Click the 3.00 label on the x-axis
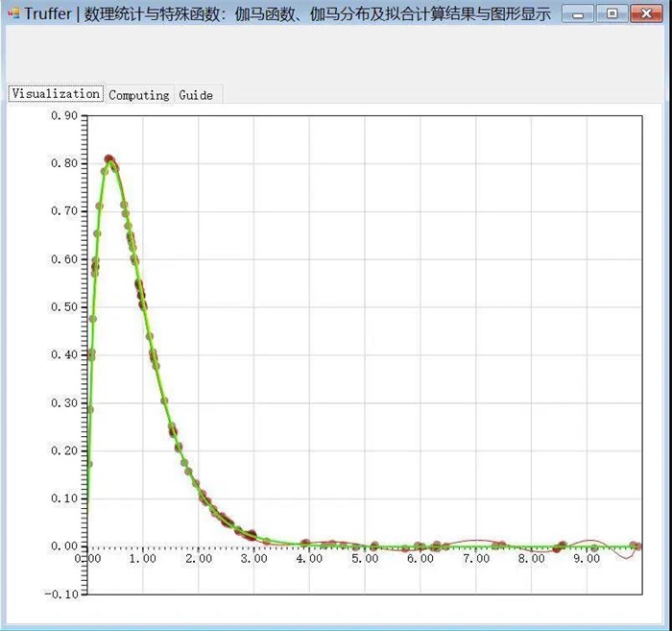Image resolution: width=672 pixels, height=631 pixels. (253, 558)
